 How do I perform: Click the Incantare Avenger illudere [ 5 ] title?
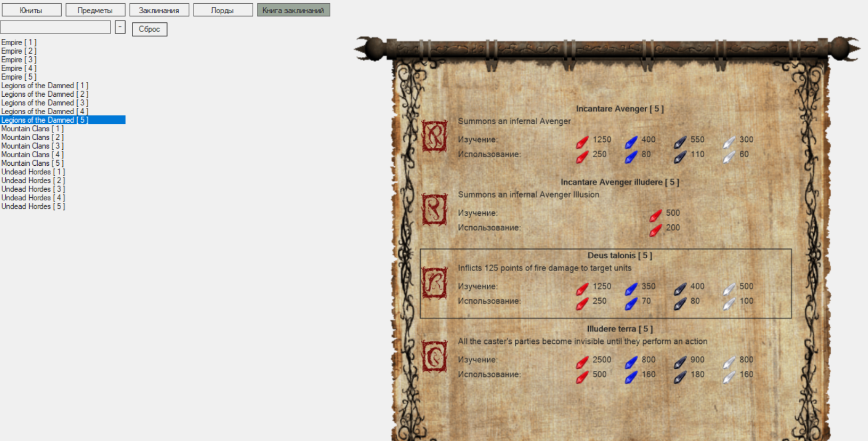coord(620,182)
